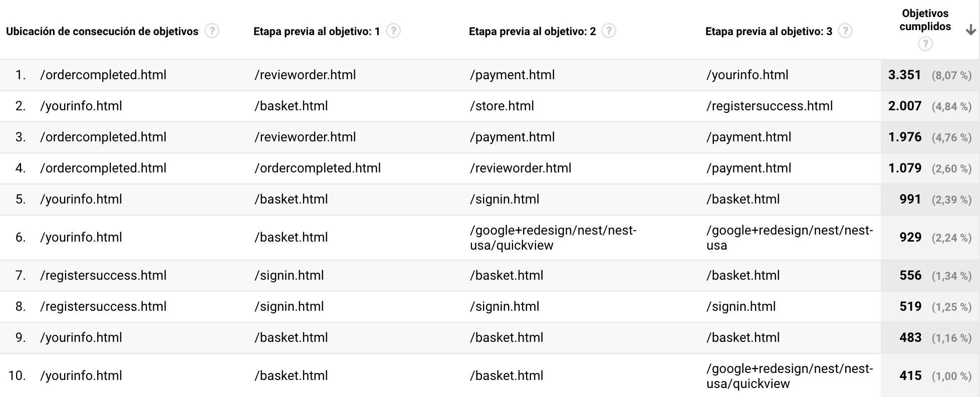Click Etapa previa al objetivo: 2 column header

click(533, 32)
